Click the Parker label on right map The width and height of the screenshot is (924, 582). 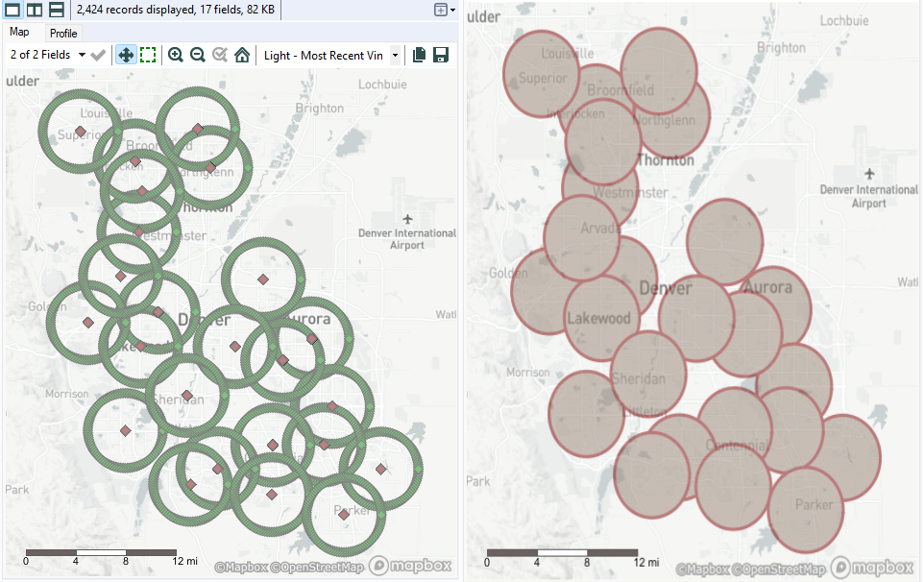point(815,504)
